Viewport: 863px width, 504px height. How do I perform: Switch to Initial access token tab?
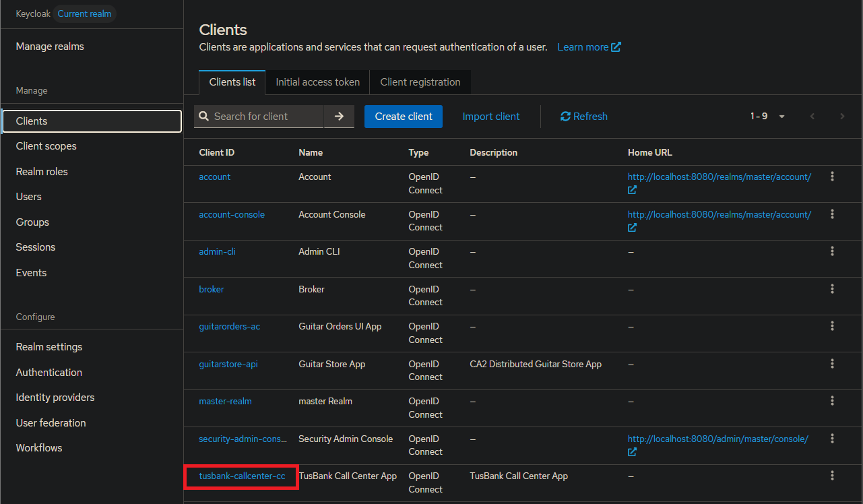318,82
